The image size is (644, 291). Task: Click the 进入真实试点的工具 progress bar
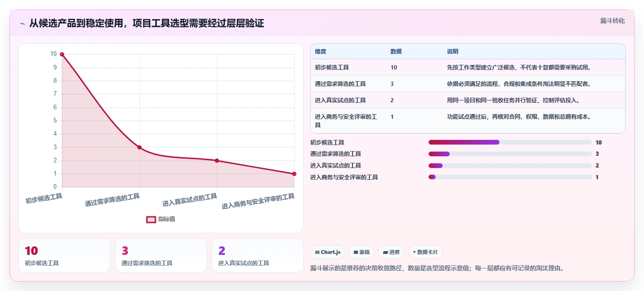click(510, 166)
